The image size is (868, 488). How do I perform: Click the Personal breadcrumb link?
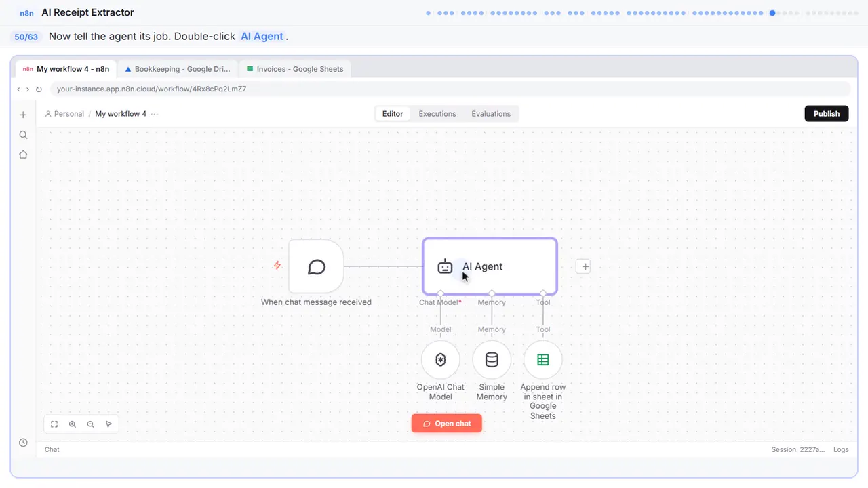pyautogui.click(x=64, y=114)
